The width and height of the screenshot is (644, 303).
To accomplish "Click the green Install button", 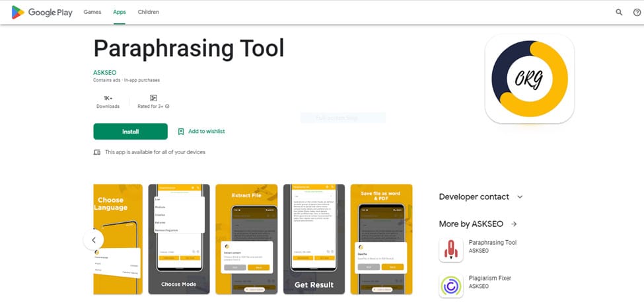I will click(131, 132).
